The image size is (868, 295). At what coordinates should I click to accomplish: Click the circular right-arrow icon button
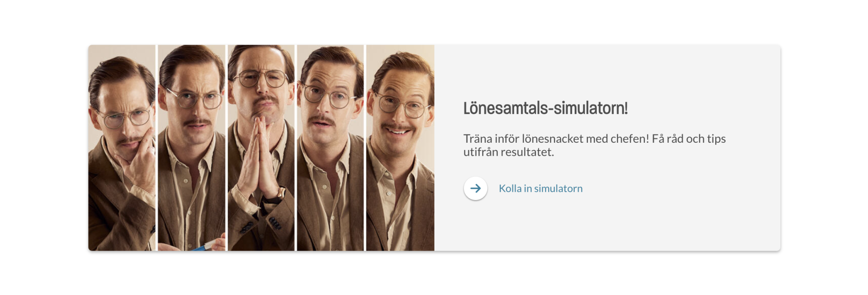(x=475, y=188)
